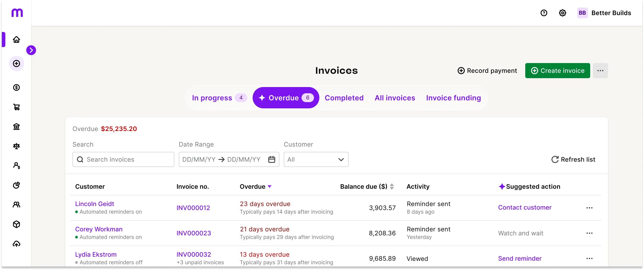Image resolution: width=644 pixels, height=270 pixels.
Task: Open the Help question mark icon
Action: click(544, 13)
